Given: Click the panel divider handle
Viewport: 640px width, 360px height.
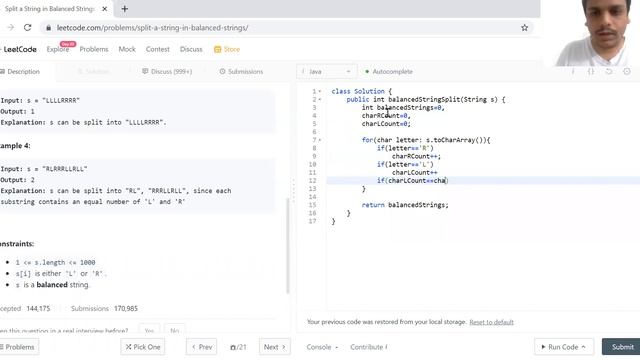Looking at the screenshot, I should coord(293,190).
